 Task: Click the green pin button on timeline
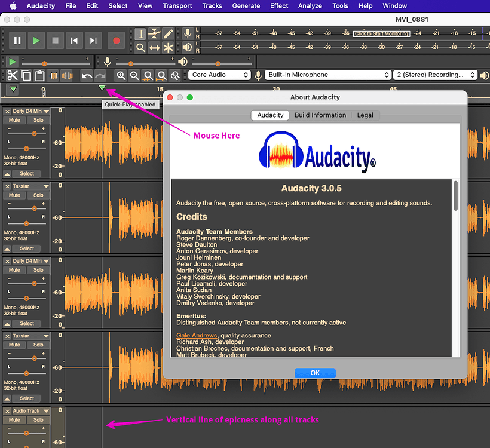pyautogui.click(x=13, y=90)
